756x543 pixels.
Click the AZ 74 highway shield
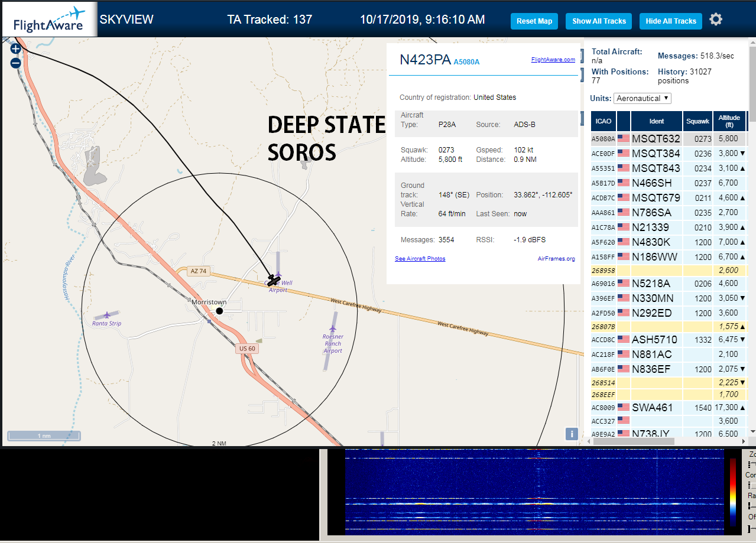click(x=199, y=271)
